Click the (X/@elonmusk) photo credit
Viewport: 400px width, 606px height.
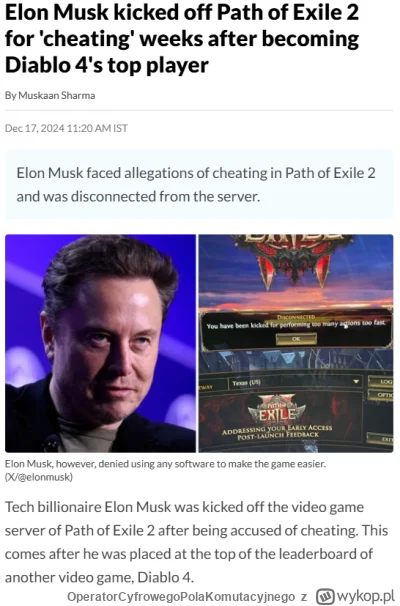point(39,477)
